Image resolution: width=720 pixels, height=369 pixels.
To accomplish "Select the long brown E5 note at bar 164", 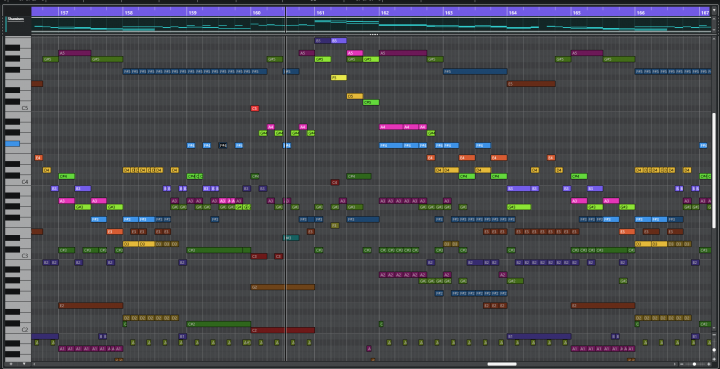I will coord(531,84).
